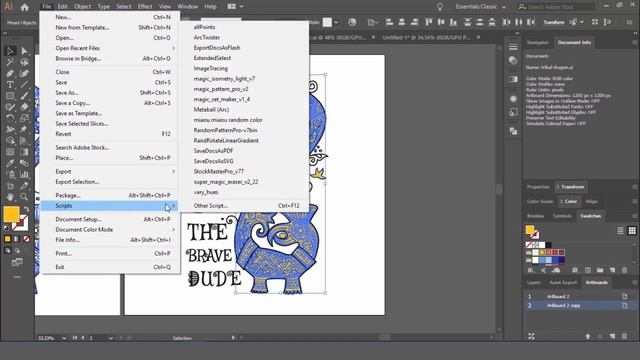
Task: Open the Effect menu
Action: [x=144, y=7]
